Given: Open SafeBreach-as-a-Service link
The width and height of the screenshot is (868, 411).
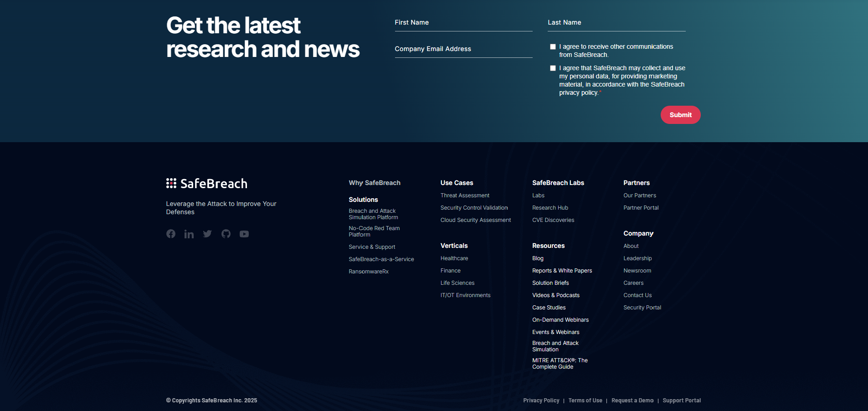Looking at the screenshot, I should point(381,259).
